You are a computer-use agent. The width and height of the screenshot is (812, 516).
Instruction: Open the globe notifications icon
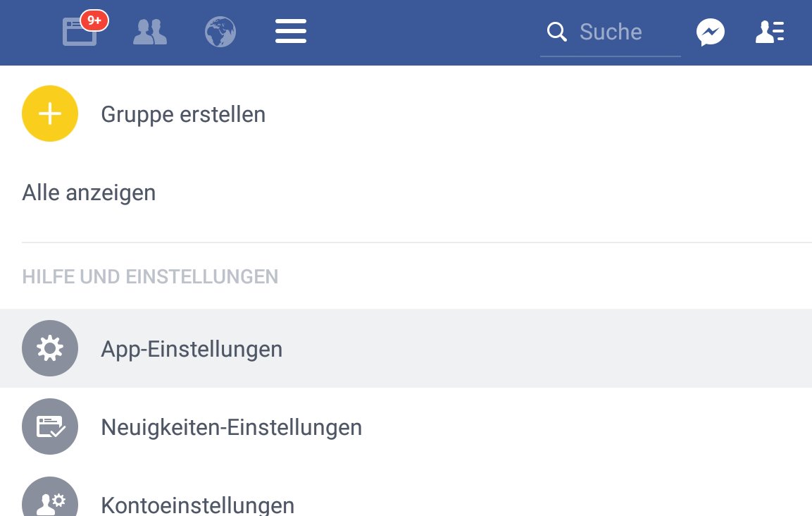(220, 32)
